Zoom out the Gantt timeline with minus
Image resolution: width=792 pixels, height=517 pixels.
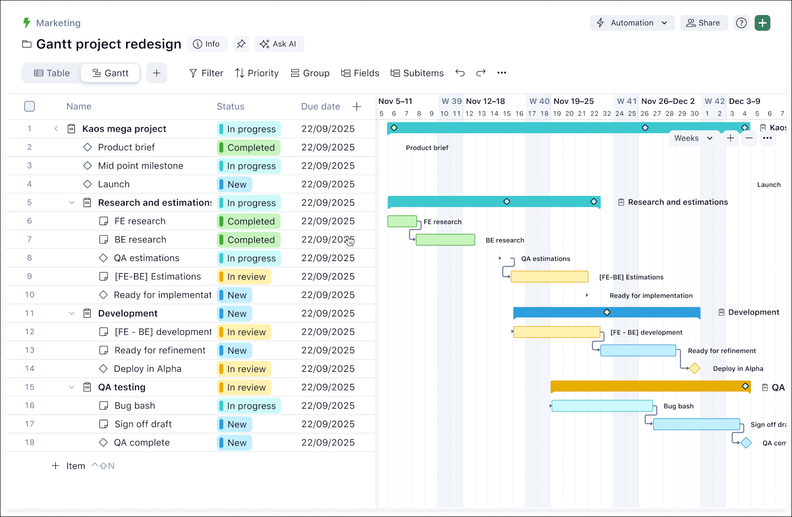(749, 138)
